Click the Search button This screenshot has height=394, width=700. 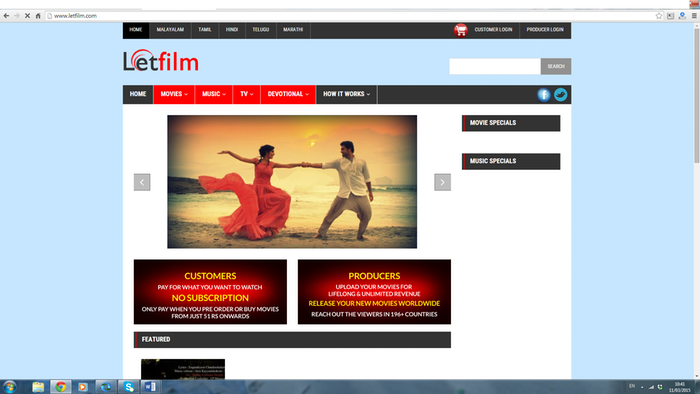tap(556, 66)
